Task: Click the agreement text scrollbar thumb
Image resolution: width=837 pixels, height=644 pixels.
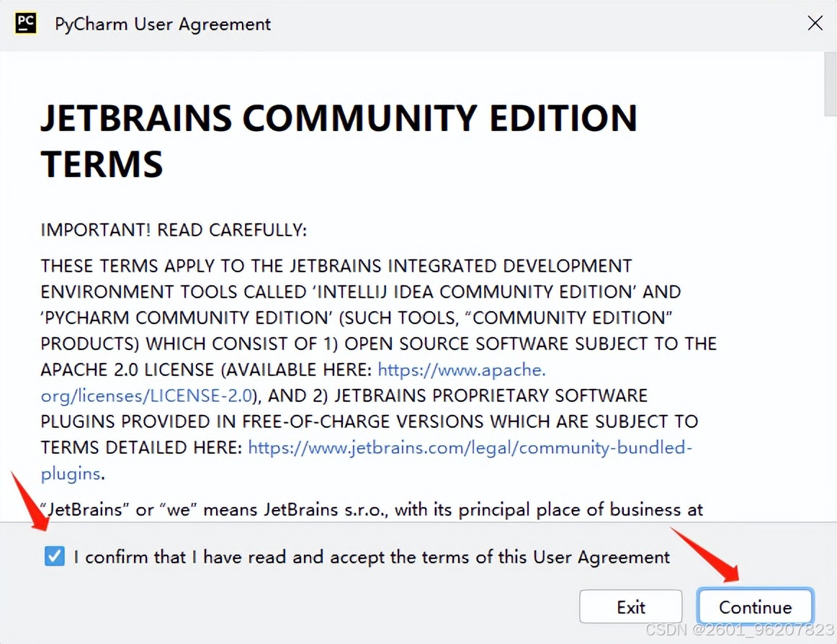Action: coord(830,84)
